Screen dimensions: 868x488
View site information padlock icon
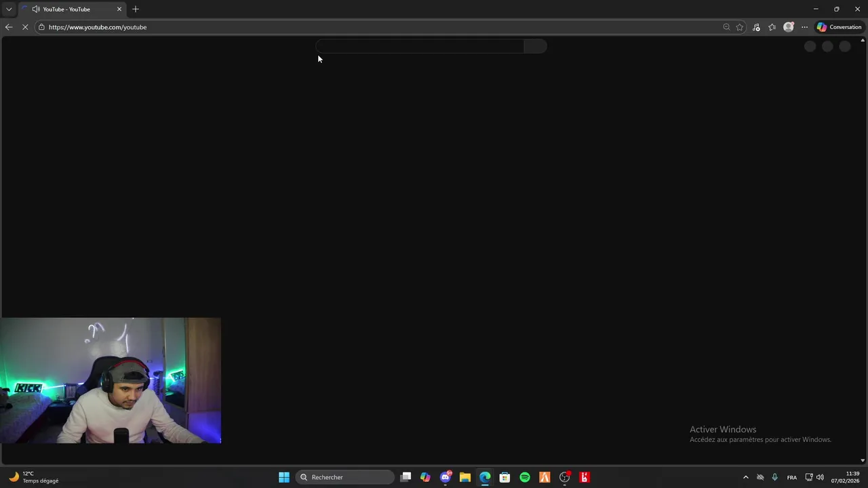point(41,27)
